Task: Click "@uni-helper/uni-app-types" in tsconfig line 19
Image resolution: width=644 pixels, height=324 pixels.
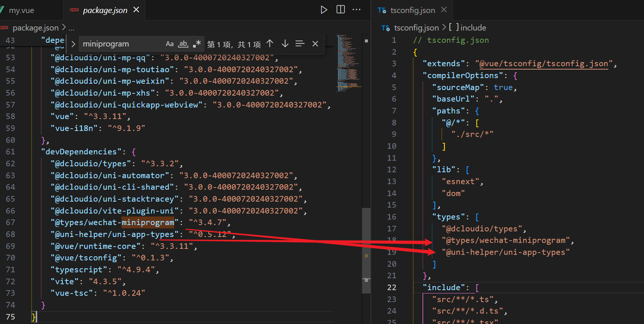Action: [506, 252]
